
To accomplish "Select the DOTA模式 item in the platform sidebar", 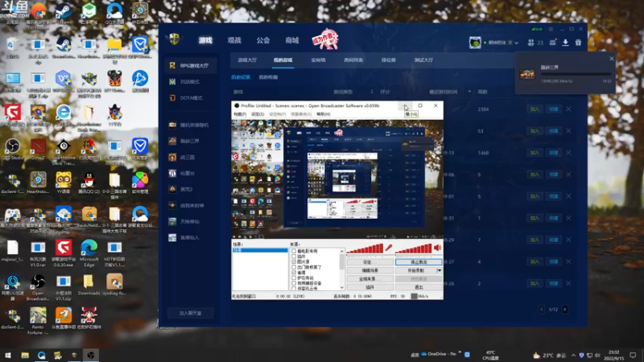I will pyautogui.click(x=192, y=97).
